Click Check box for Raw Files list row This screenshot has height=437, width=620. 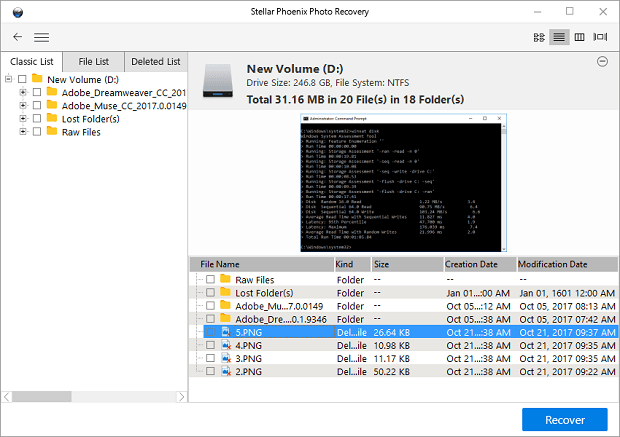tap(210, 279)
